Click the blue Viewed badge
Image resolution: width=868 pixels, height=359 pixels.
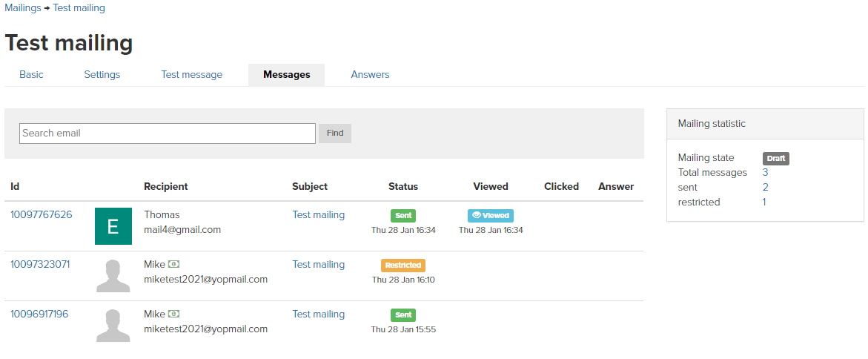click(491, 215)
